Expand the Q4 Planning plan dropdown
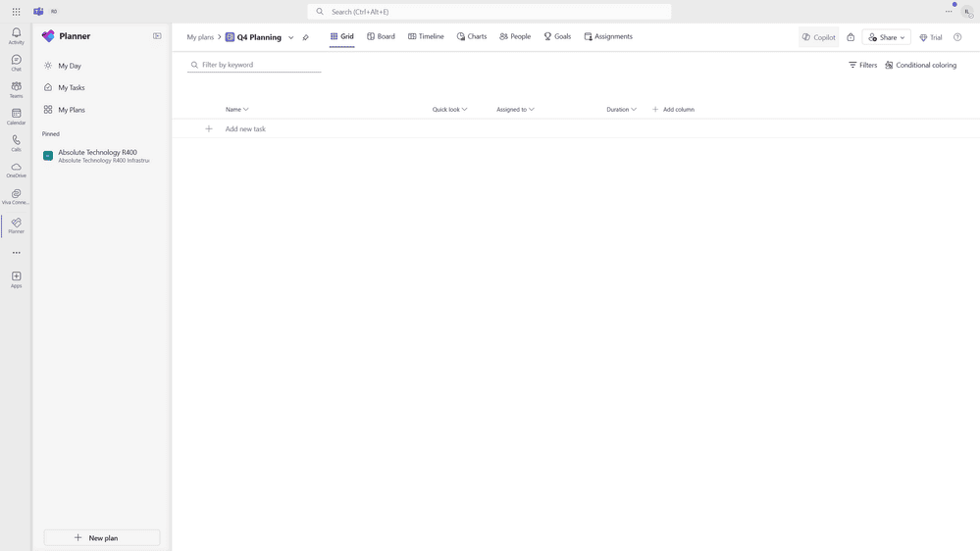The height and width of the screenshot is (551, 980). [290, 37]
